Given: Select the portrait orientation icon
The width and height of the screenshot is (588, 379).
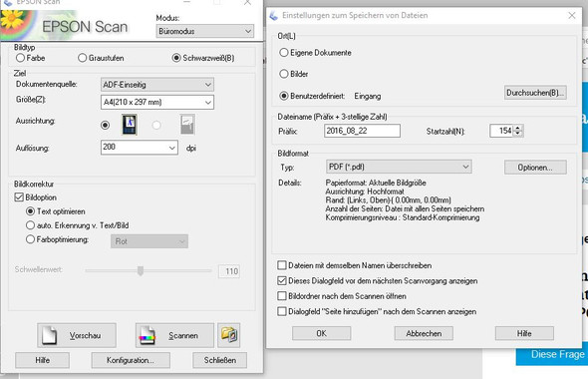Looking at the screenshot, I should (x=130, y=125).
